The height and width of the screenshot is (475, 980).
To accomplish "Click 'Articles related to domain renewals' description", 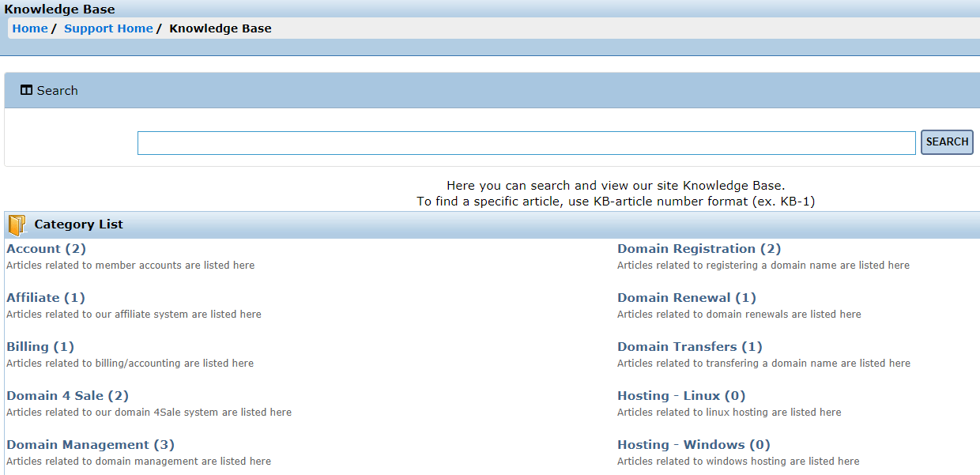I will (x=739, y=315).
